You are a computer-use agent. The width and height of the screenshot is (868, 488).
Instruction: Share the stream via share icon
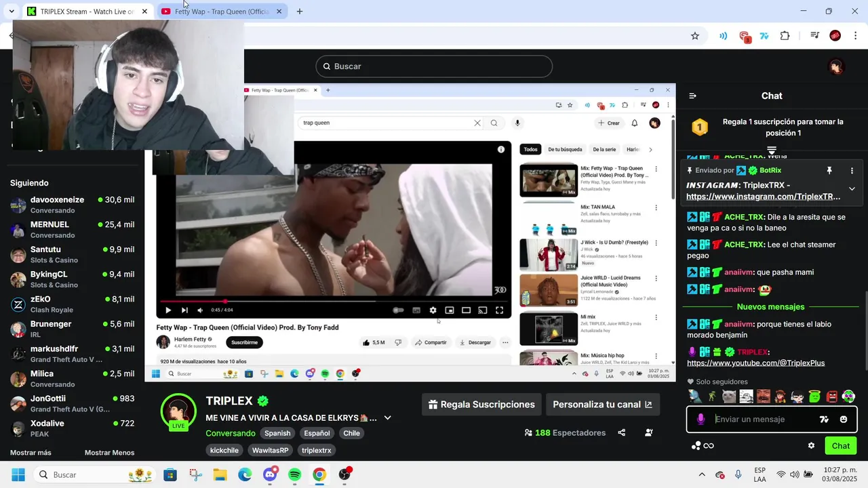(622, 432)
